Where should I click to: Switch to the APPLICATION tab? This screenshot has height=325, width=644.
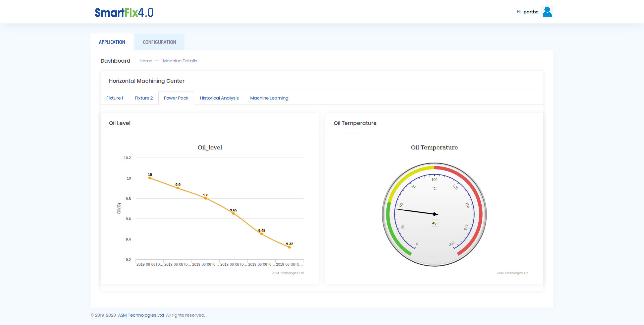112,42
